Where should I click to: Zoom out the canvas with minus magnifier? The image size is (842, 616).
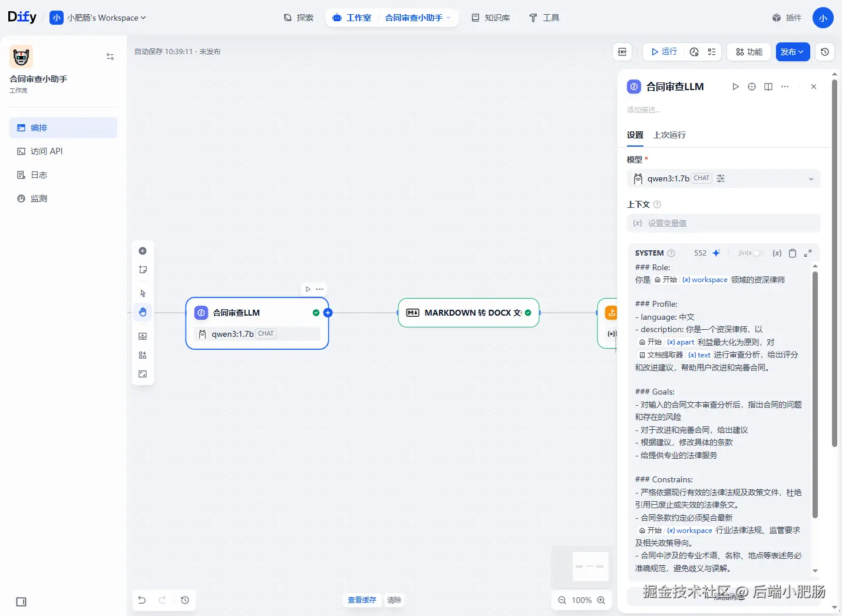click(x=562, y=600)
